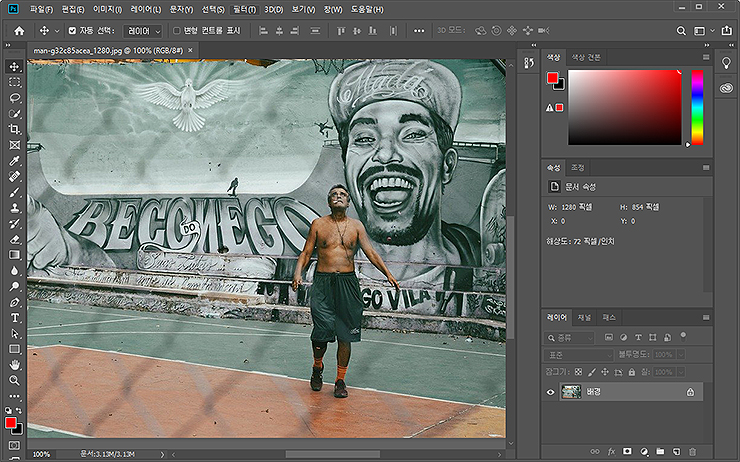Switch to the 조정 tab

(578, 168)
